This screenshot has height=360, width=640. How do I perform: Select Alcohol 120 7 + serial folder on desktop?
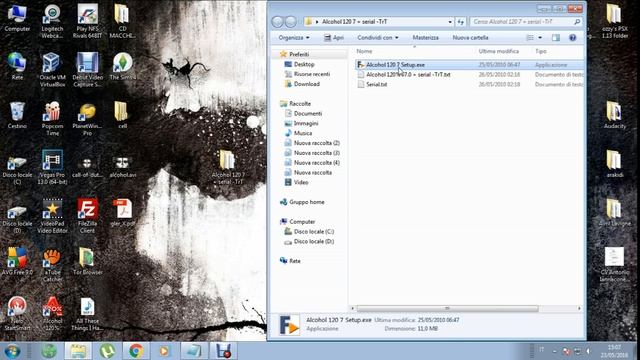click(228, 167)
